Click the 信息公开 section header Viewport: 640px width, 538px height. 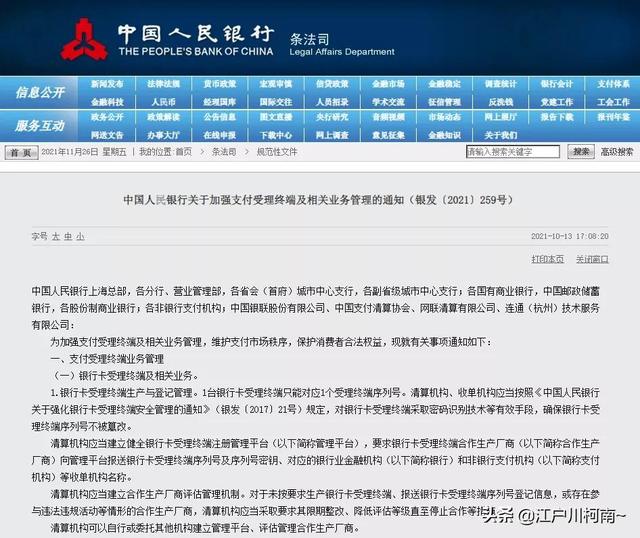[40, 93]
